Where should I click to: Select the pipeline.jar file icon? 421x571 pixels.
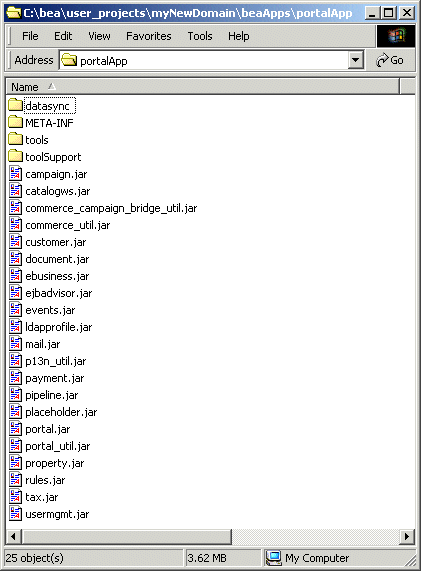coord(15,395)
